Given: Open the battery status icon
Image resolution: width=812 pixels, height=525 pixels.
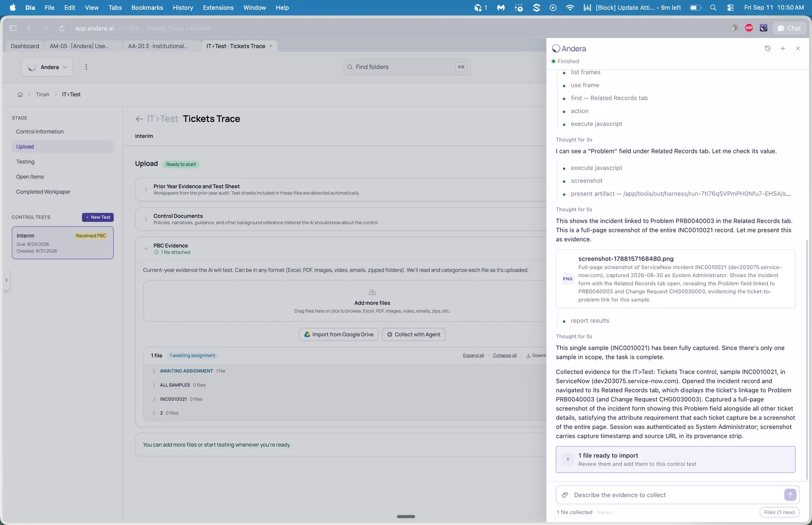Looking at the screenshot, I should (696, 8).
